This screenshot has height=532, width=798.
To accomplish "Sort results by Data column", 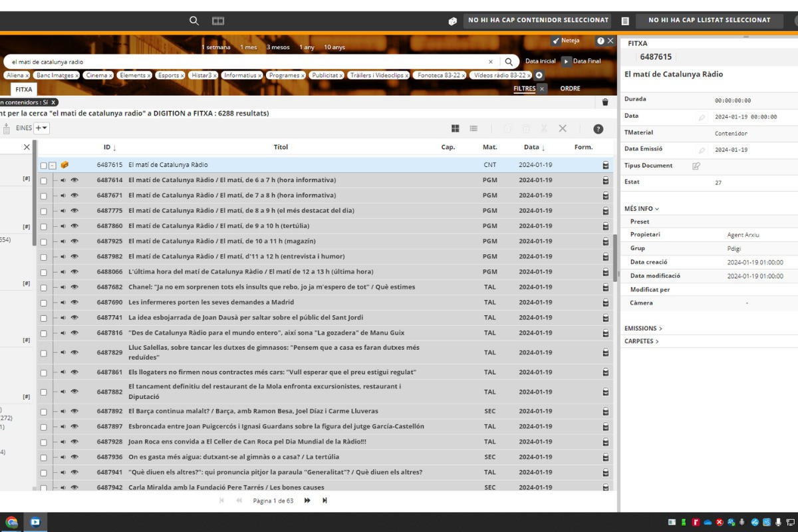I will [x=534, y=148].
